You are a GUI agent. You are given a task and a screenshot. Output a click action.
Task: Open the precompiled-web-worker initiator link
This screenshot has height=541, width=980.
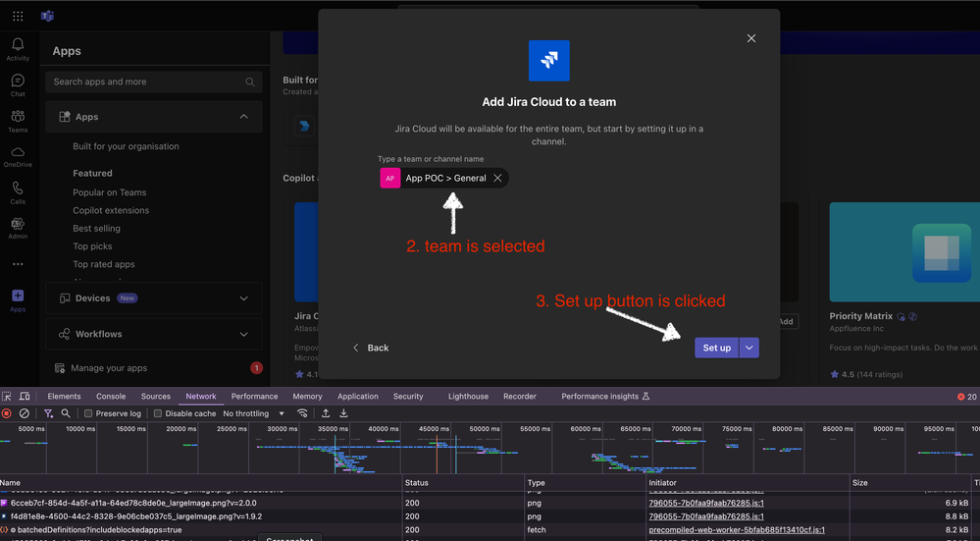point(737,530)
